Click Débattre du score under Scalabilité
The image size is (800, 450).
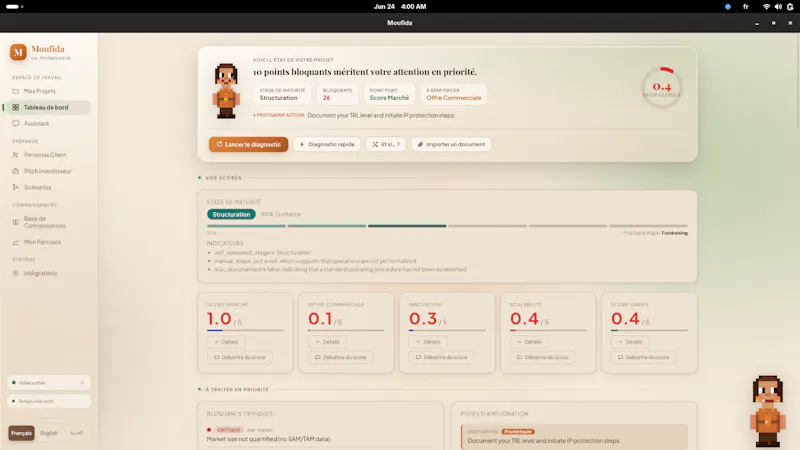coord(542,357)
